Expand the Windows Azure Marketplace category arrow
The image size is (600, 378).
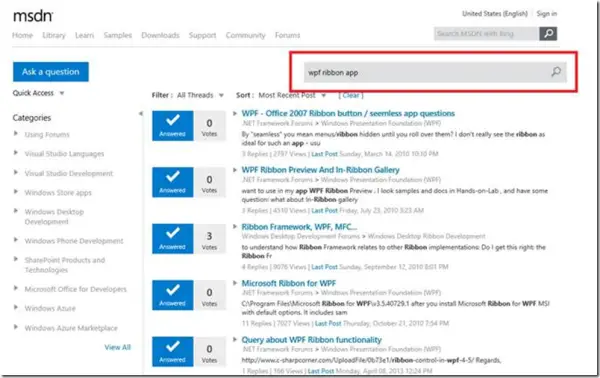16,327
